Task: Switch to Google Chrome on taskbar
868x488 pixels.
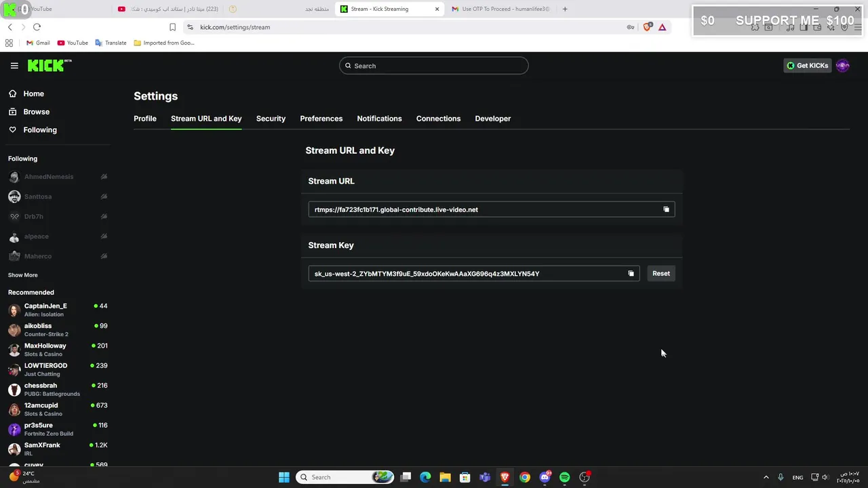Action: tap(525, 477)
